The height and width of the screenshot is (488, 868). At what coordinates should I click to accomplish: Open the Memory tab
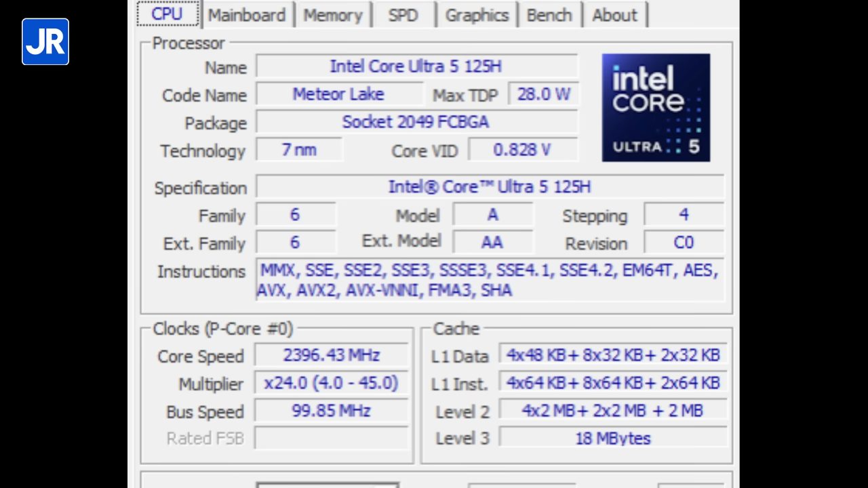[x=332, y=15]
